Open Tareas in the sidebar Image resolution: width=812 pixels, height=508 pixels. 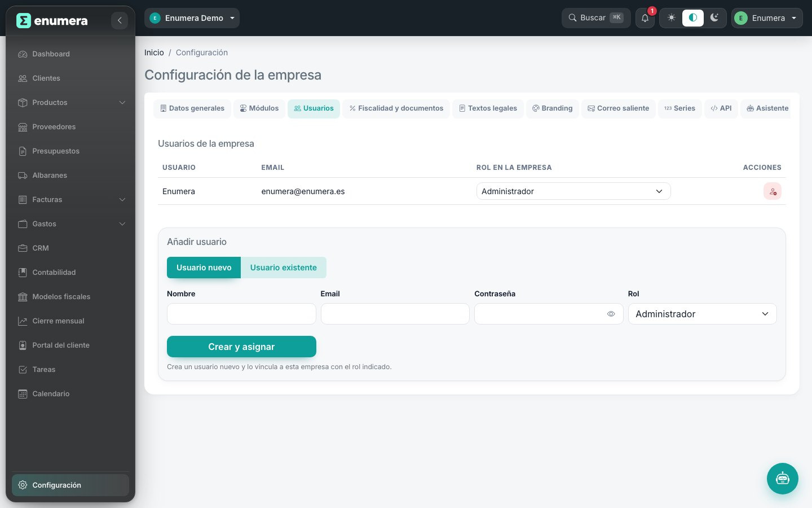70,370
